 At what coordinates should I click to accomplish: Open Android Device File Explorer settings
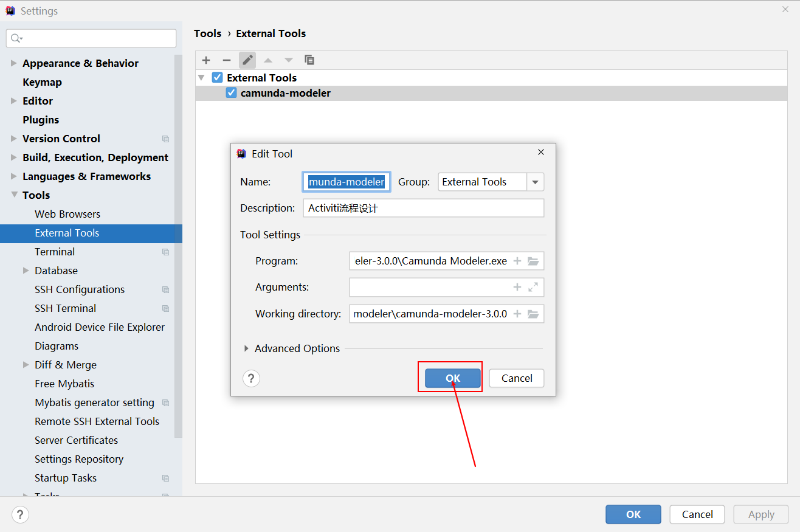tap(100, 327)
